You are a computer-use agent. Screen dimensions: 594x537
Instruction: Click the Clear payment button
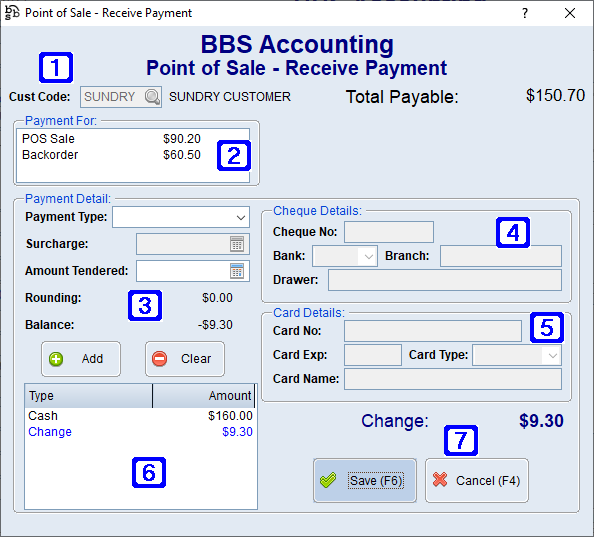point(185,359)
